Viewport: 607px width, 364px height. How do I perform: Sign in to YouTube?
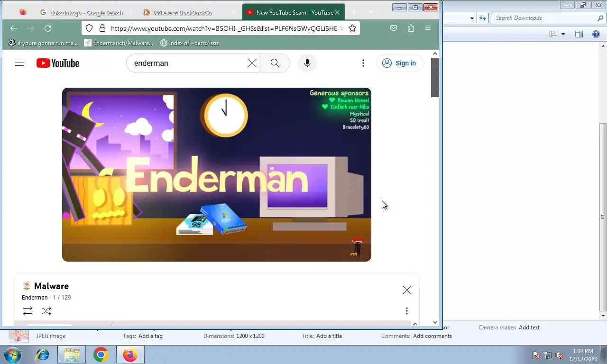click(400, 63)
